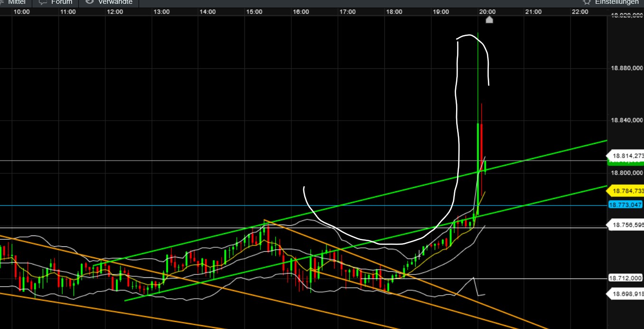This screenshot has width=644, height=329.
Task: Click the 11:00 time axis label
Action: [68, 12]
